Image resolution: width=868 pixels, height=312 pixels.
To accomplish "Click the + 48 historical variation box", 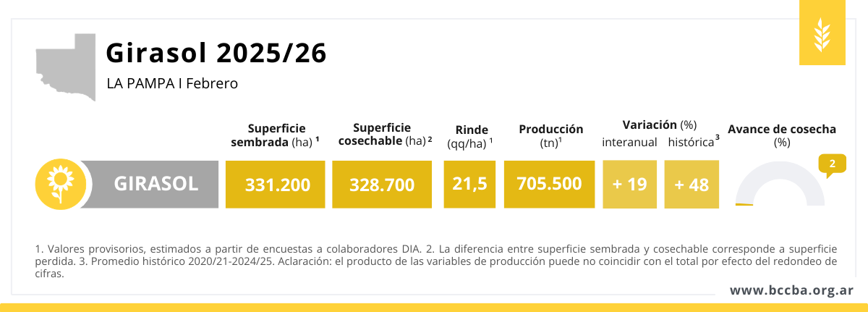I will coord(692,185).
